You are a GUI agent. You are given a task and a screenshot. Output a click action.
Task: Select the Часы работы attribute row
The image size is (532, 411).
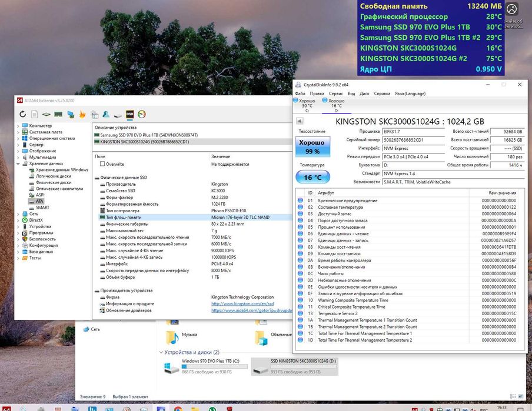point(407,273)
